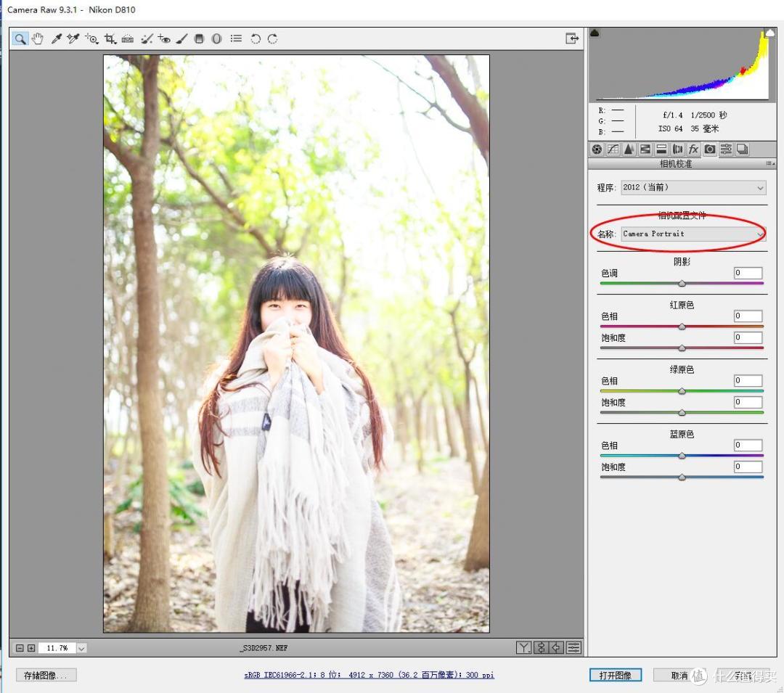Click the portrait photo preview

(296, 344)
